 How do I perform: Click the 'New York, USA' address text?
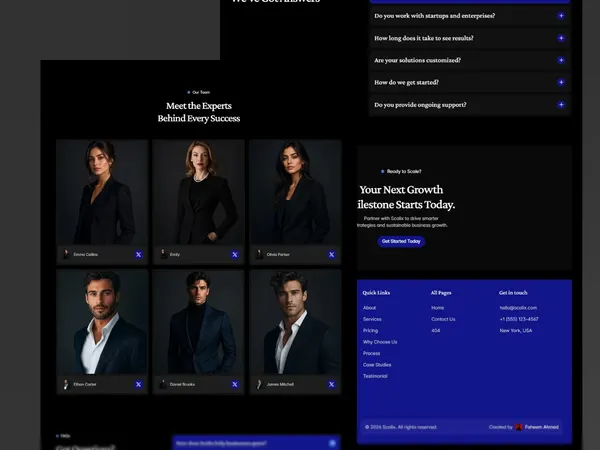516,331
